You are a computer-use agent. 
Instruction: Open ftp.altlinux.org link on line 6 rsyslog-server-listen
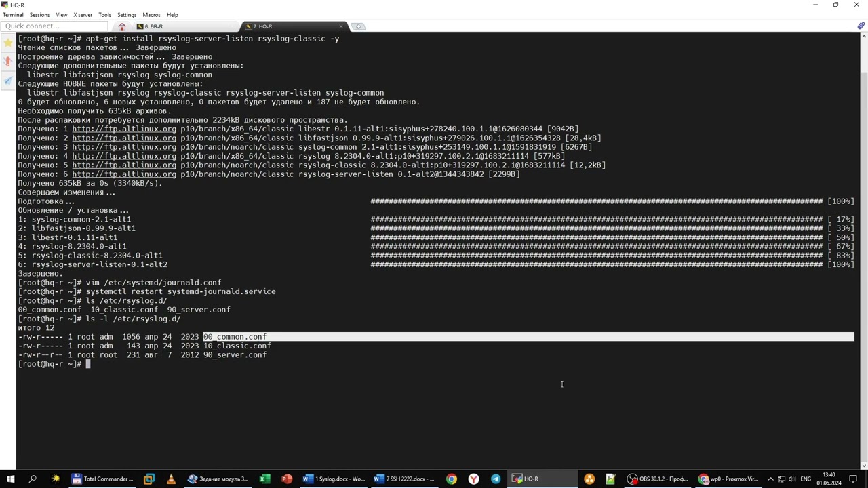pyautogui.click(x=124, y=174)
